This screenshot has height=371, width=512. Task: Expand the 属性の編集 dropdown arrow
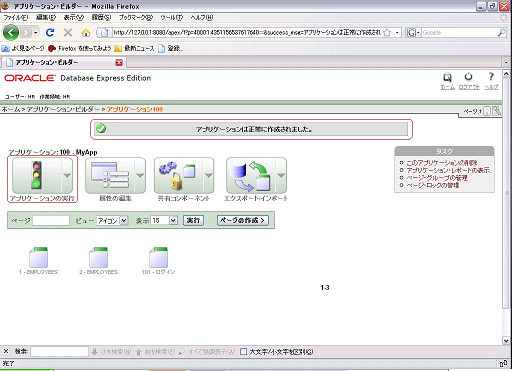(140, 175)
